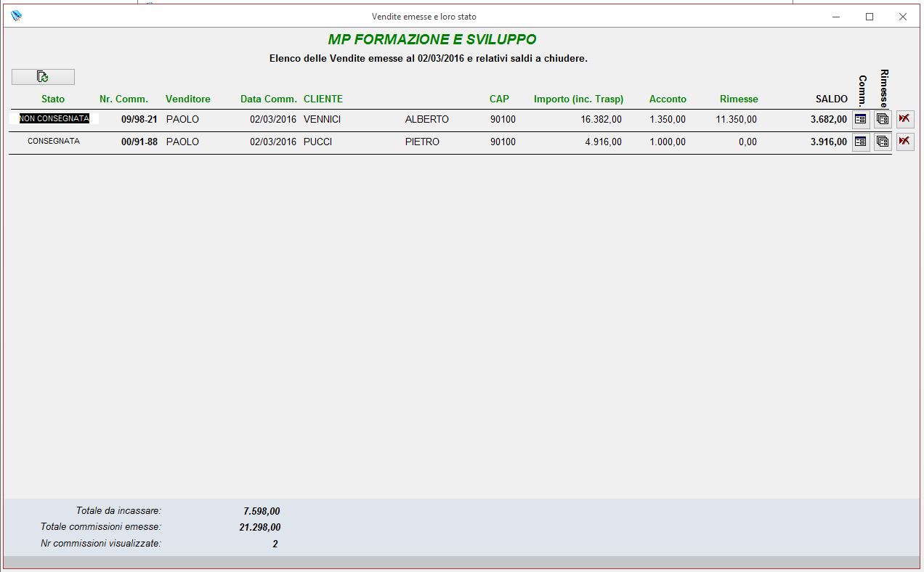
Task: Click Totale commissioni emesse value 21.298,00
Action: [260, 528]
